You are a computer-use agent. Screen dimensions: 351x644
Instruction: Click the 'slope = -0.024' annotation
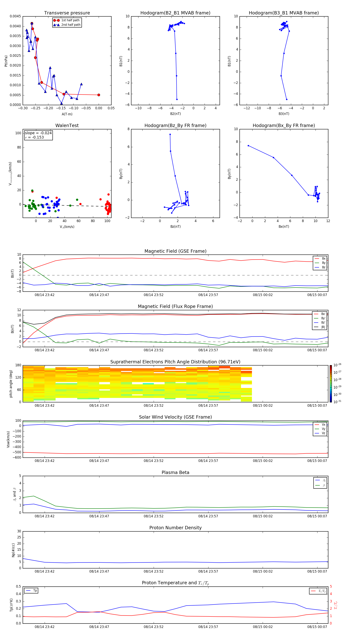38,133
